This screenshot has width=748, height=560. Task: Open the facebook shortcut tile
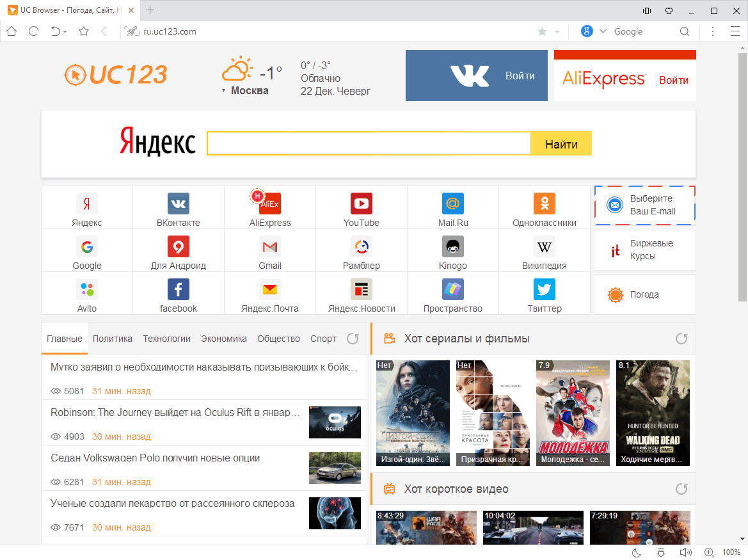pyautogui.click(x=179, y=294)
